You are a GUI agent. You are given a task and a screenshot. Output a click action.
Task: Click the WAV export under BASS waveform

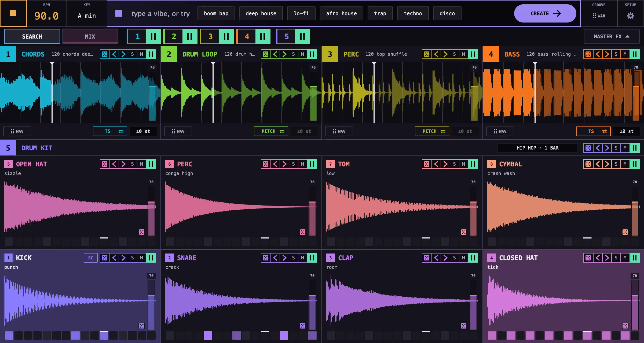500,131
